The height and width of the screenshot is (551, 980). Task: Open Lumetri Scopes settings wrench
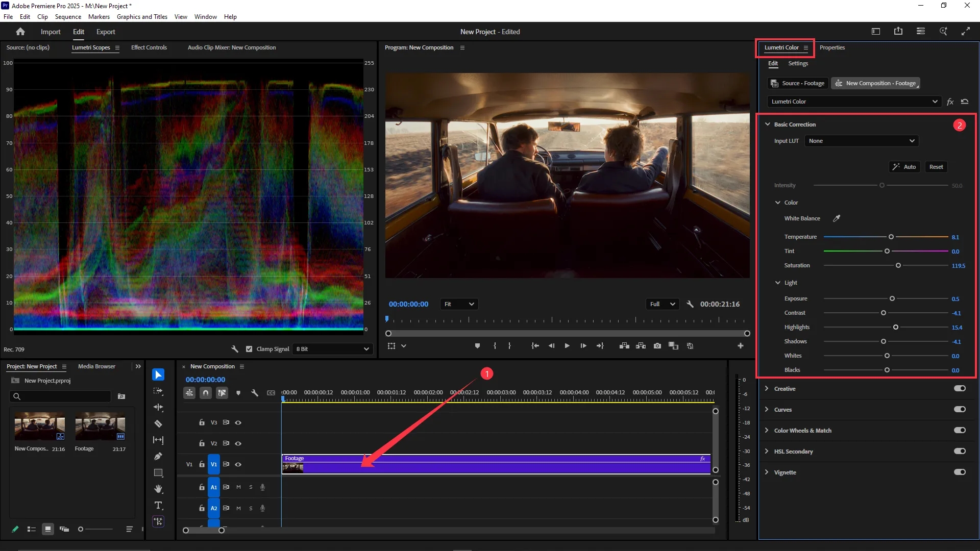pyautogui.click(x=235, y=349)
